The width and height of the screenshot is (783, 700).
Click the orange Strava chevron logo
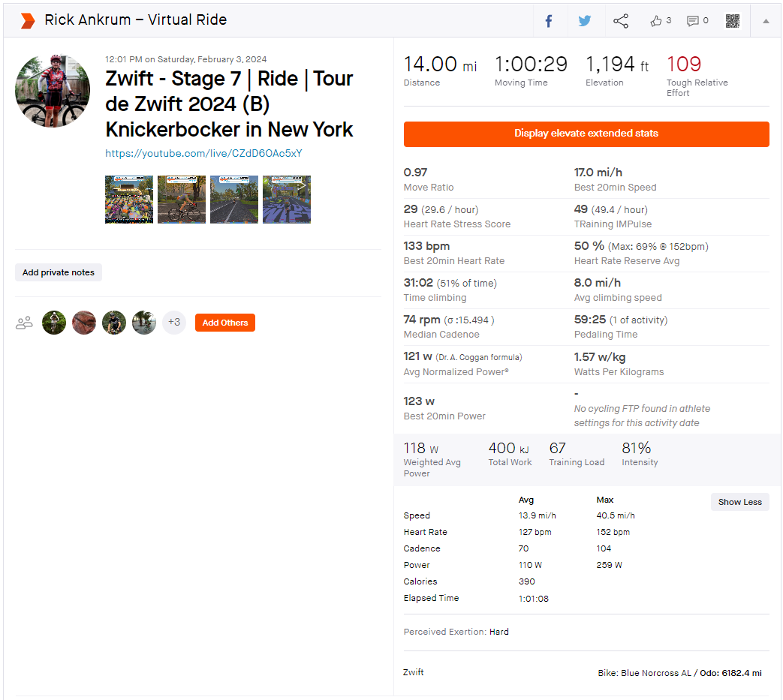[x=28, y=20]
